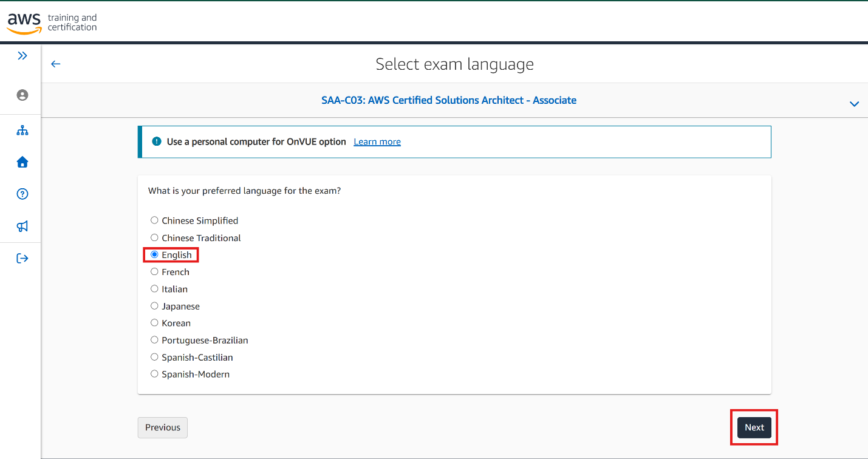Select Chinese Traditional radio button
868x459 pixels.
point(154,237)
